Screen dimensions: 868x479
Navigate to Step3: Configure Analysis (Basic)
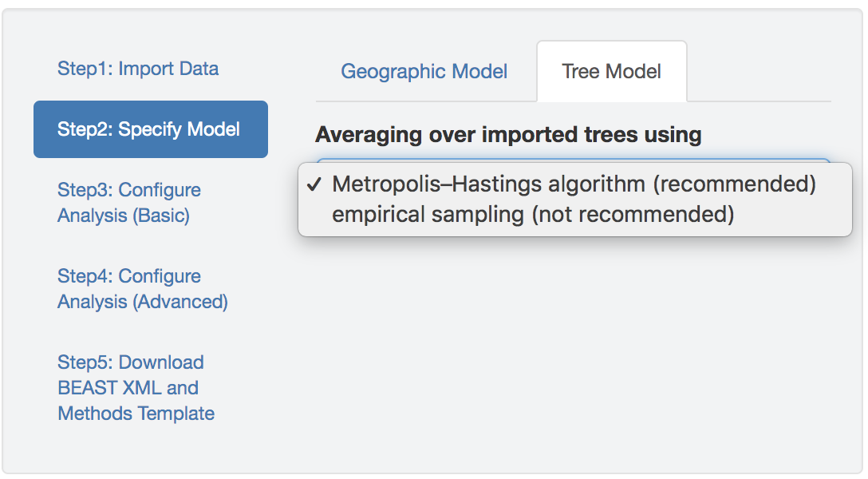pos(128,203)
